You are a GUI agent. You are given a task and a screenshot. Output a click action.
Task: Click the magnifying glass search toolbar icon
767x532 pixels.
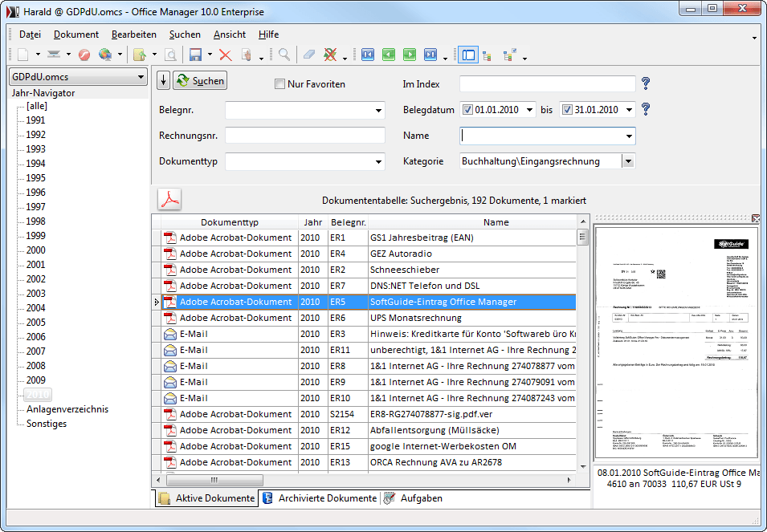(x=284, y=55)
